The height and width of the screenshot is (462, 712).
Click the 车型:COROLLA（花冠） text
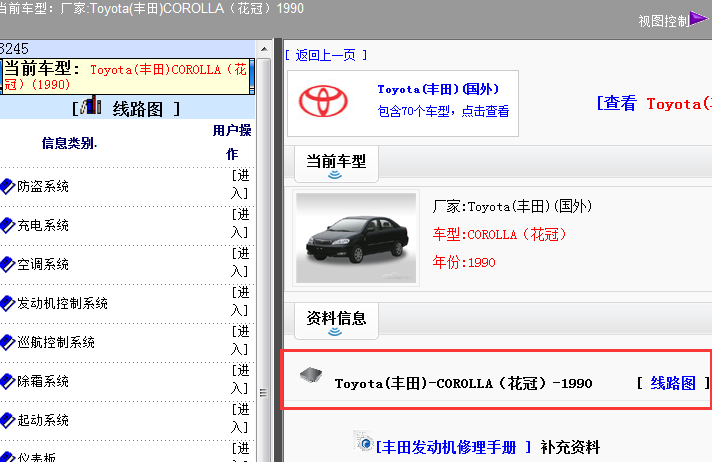click(x=500, y=234)
